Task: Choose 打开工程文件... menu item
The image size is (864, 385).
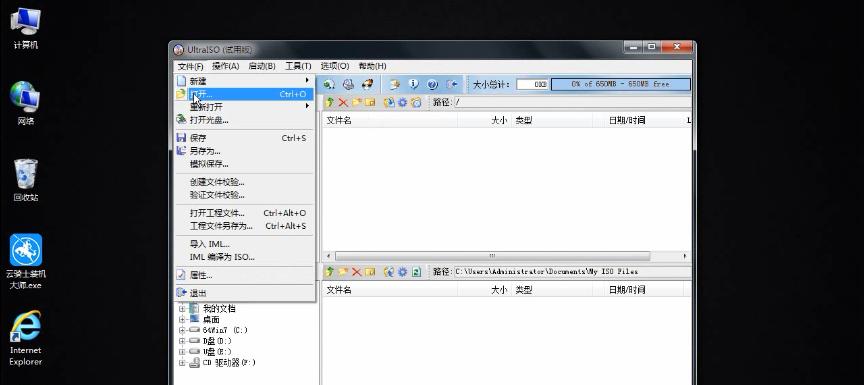Action: pyautogui.click(x=244, y=213)
